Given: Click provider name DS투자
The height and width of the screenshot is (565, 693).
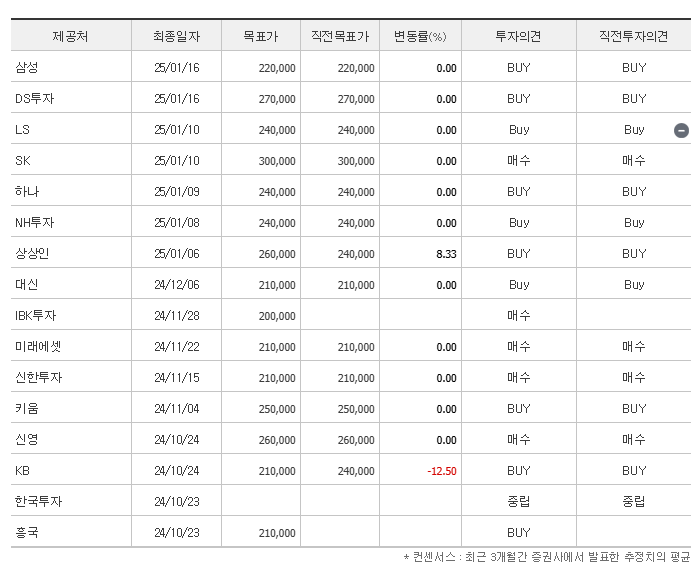Looking at the screenshot, I should (34, 99).
